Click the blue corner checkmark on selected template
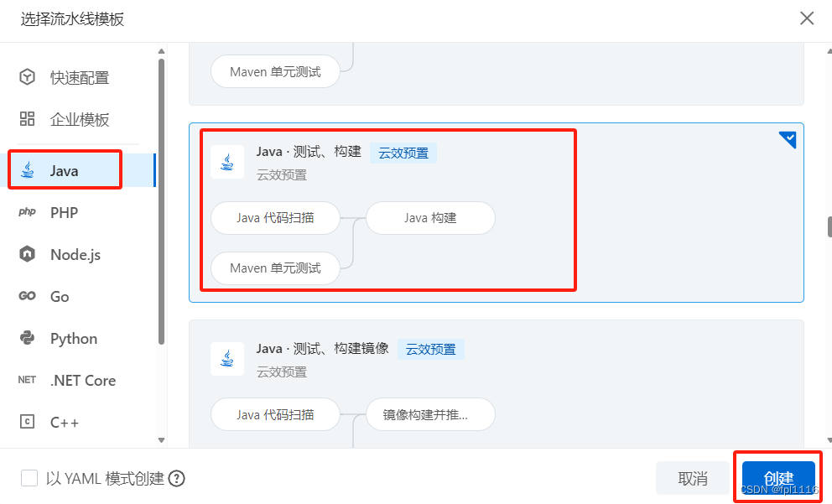The height and width of the screenshot is (504, 832). 787,139
